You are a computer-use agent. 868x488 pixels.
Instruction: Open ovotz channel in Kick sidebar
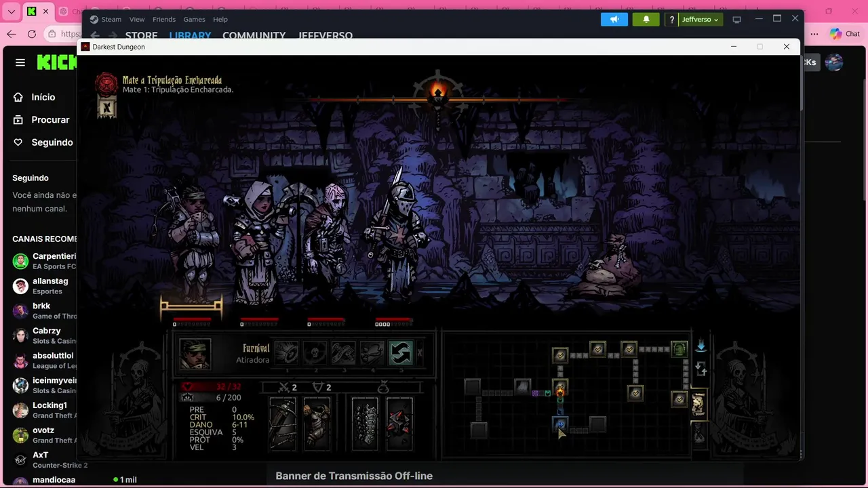(x=44, y=435)
